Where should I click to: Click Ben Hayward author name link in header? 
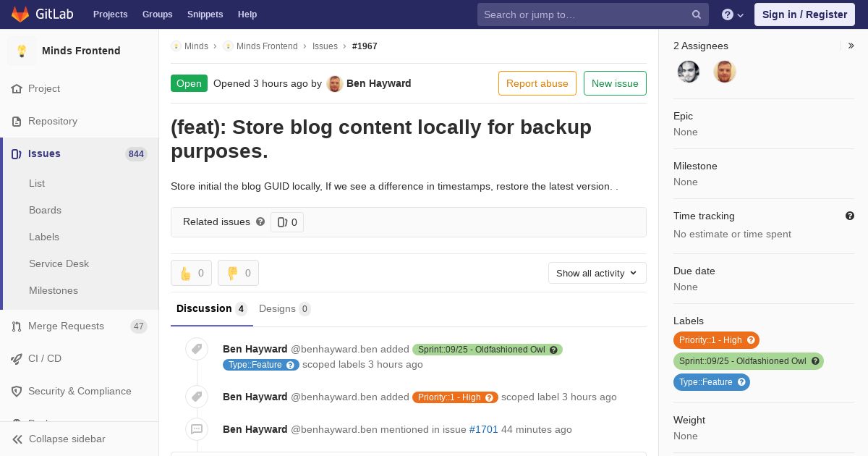[379, 83]
